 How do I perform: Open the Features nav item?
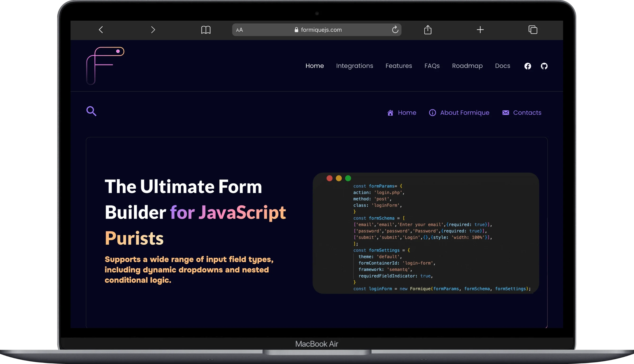pos(399,66)
